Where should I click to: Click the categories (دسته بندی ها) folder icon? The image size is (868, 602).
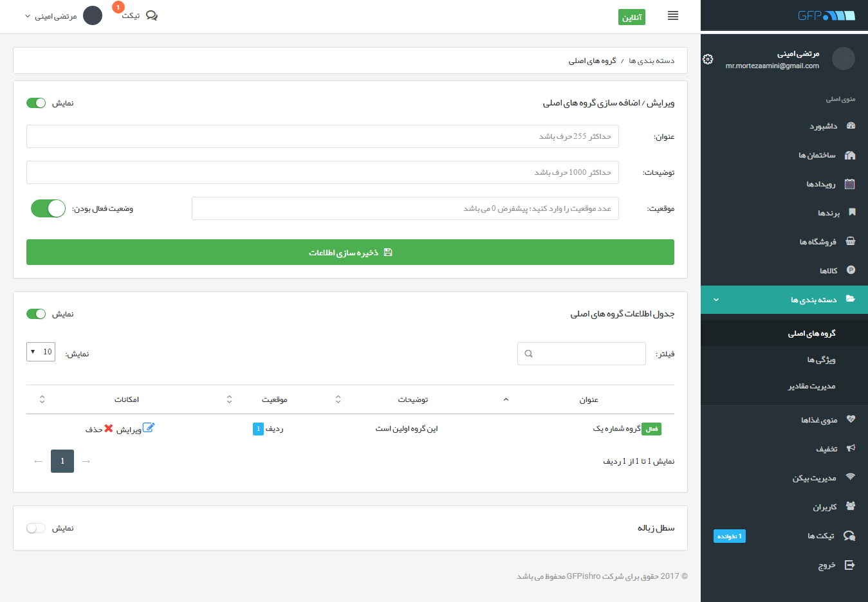[851, 299]
